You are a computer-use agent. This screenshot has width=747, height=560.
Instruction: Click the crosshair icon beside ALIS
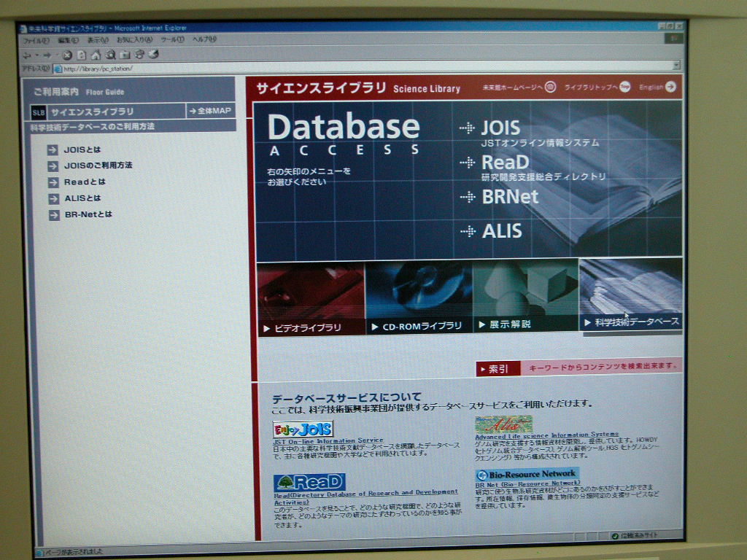[x=468, y=231]
